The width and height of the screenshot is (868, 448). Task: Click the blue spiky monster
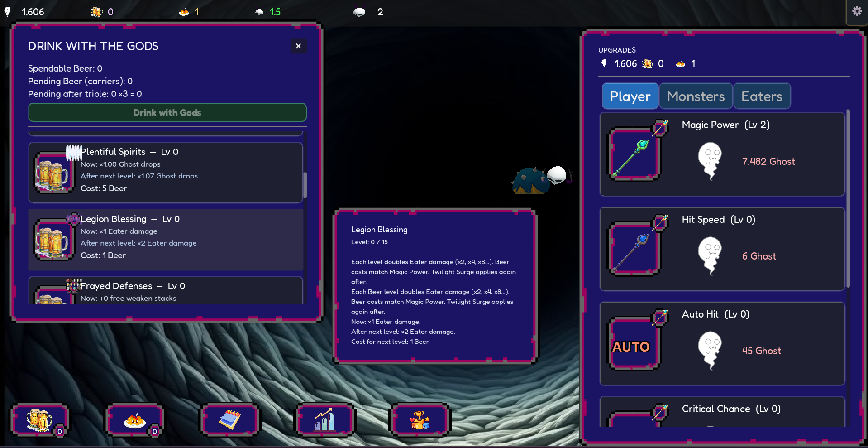pos(530,181)
